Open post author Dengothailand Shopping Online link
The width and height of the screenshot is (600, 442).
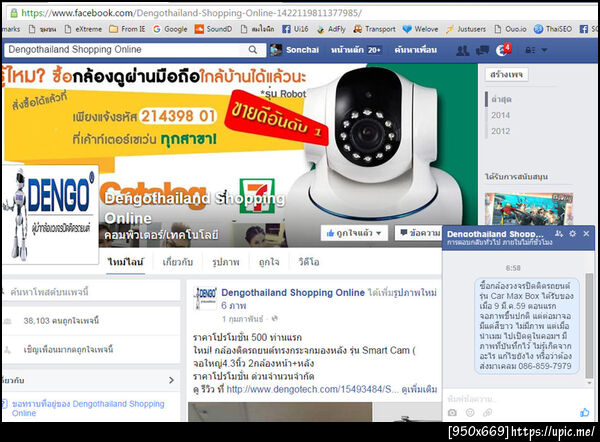click(293, 293)
